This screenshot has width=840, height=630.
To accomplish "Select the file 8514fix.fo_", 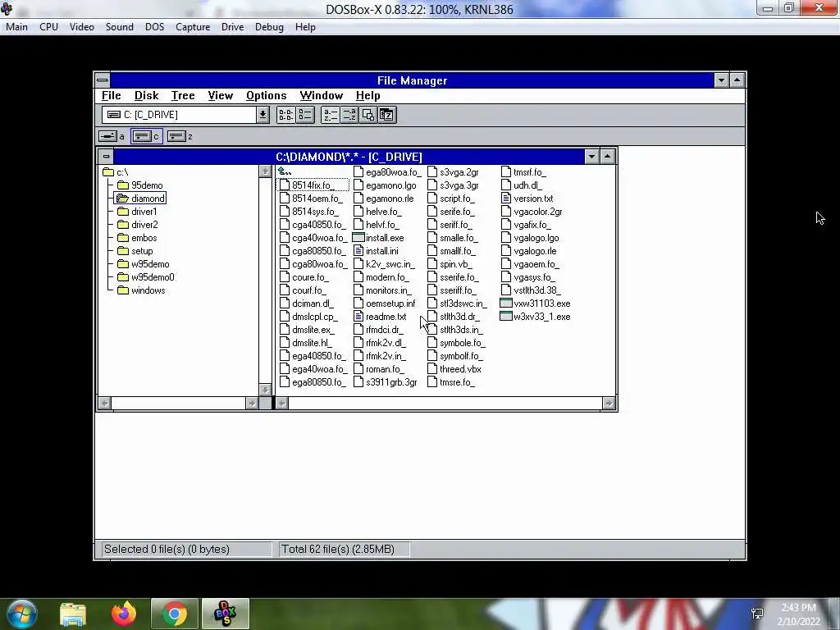I will click(x=313, y=185).
